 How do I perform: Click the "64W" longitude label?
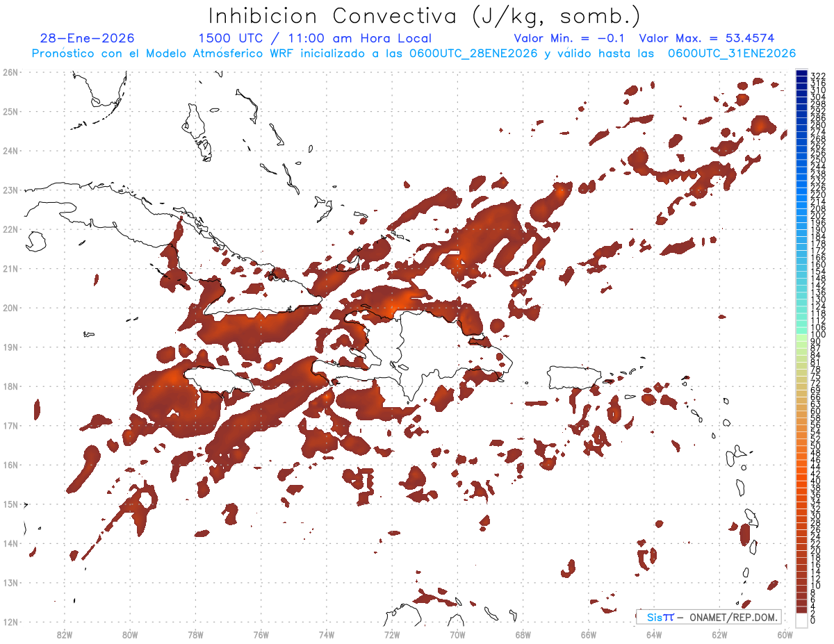654,634
